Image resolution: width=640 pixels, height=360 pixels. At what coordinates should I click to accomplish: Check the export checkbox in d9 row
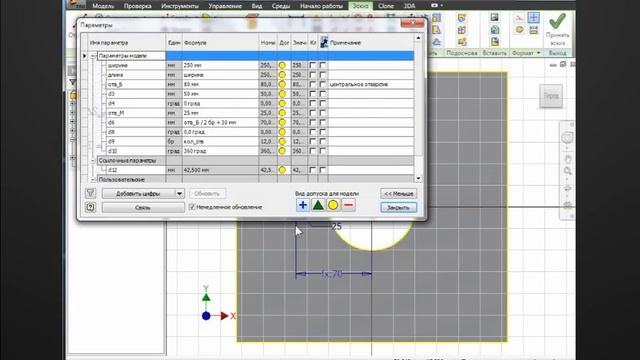point(323,141)
